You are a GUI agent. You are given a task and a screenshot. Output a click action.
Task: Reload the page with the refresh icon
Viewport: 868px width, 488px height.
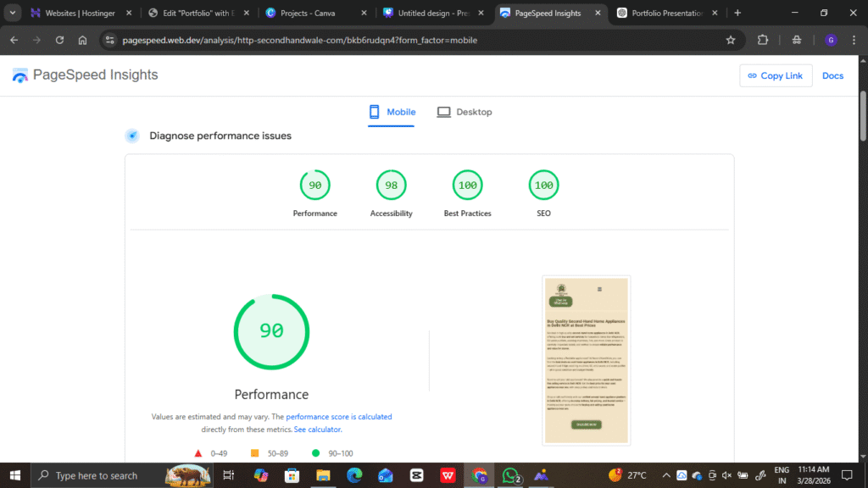coord(59,40)
